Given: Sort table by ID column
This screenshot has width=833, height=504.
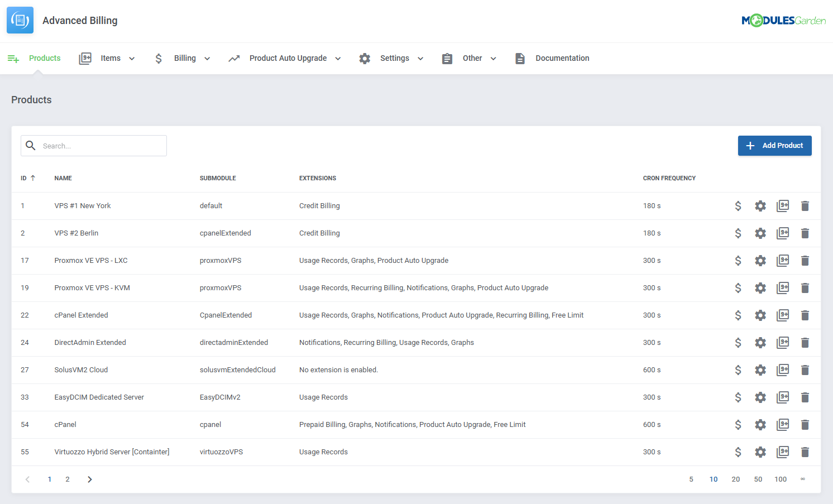Looking at the screenshot, I should coord(28,178).
